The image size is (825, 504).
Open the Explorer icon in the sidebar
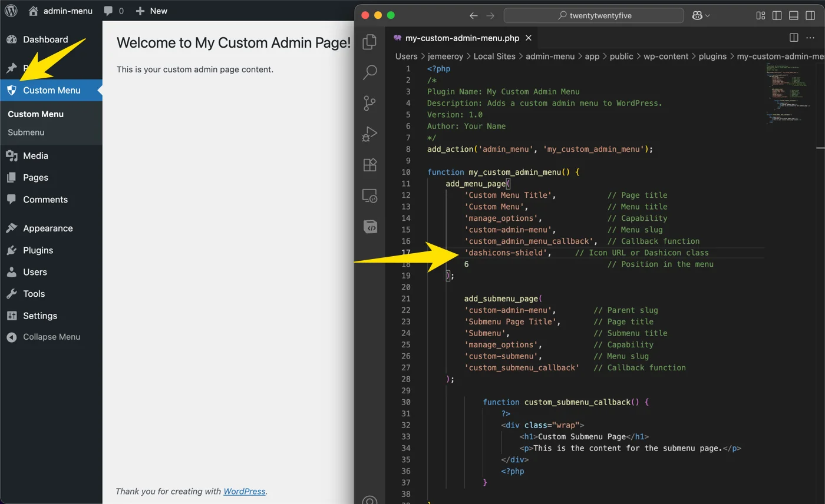click(x=369, y=42)
